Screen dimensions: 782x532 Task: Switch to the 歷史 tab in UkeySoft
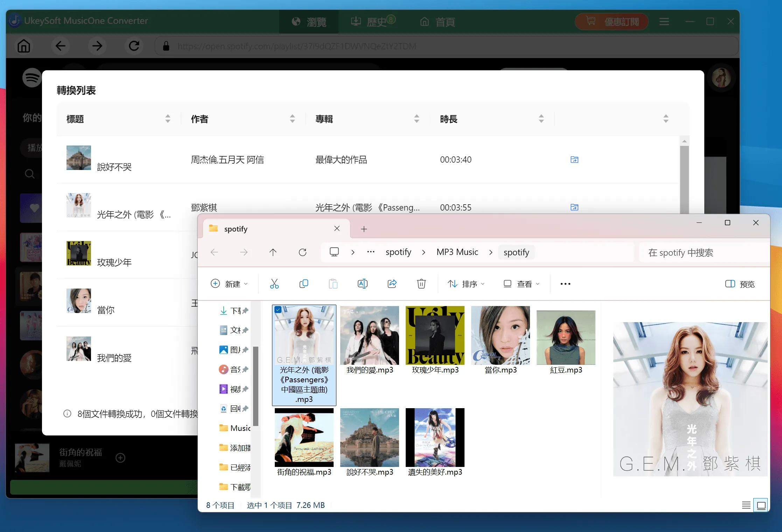click(x=373, y=22)
